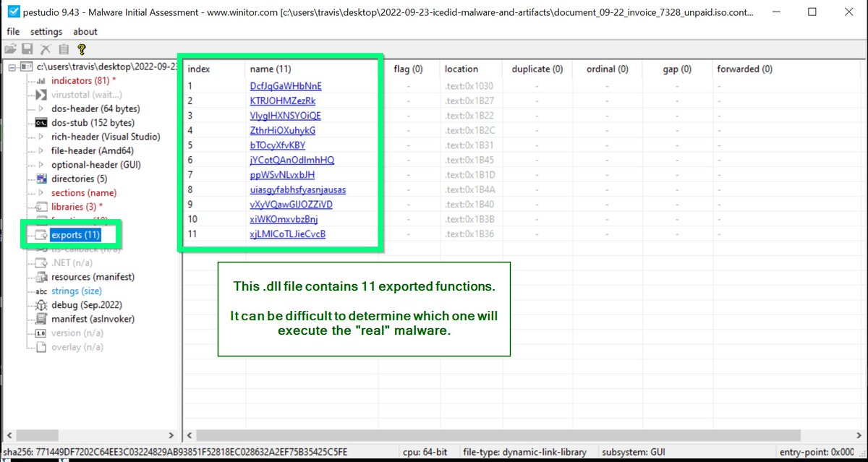
Task: Click the open file toolbar icon
Action: point(10,49)
